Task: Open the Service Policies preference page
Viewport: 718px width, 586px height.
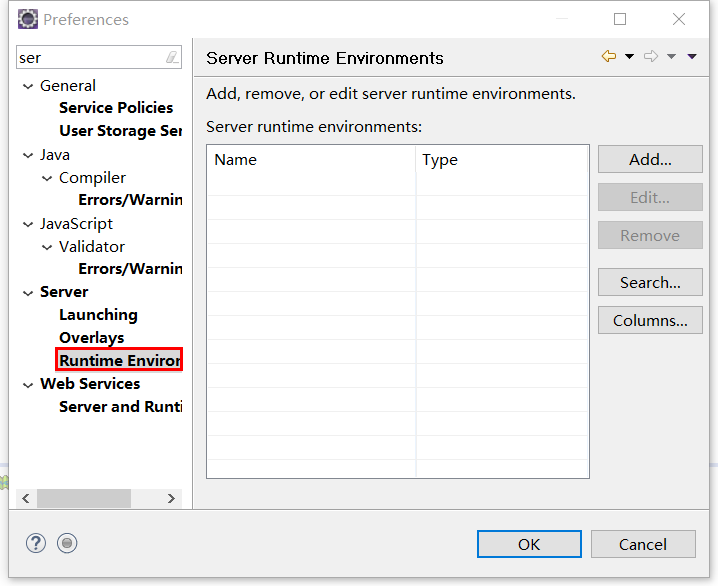Action: coord(116,108)
